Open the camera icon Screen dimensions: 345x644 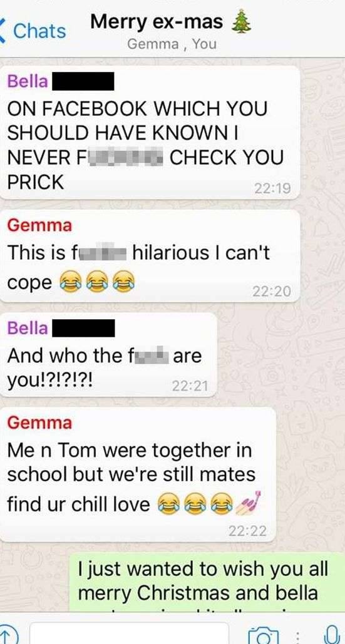tap(262, 636)
